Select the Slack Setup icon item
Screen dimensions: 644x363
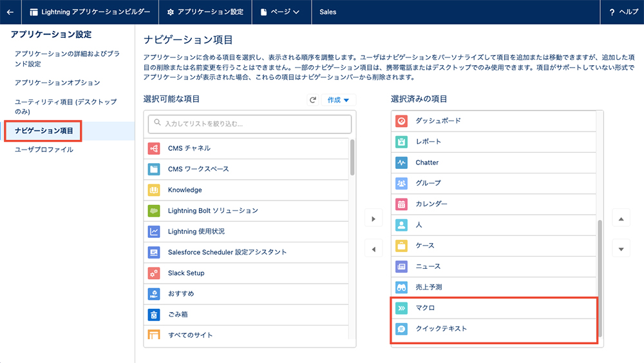click(x=154, y=273)
